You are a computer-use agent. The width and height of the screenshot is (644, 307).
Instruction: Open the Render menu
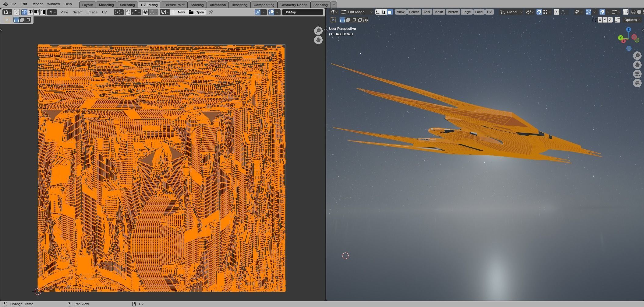(37, 4)
